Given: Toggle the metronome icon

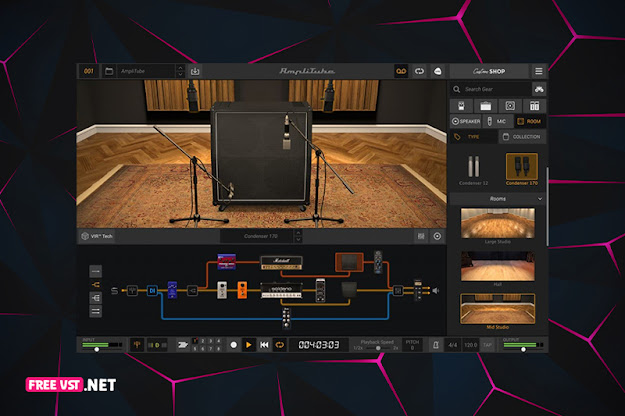Looking at the screenshot, I should coord(436,345).
